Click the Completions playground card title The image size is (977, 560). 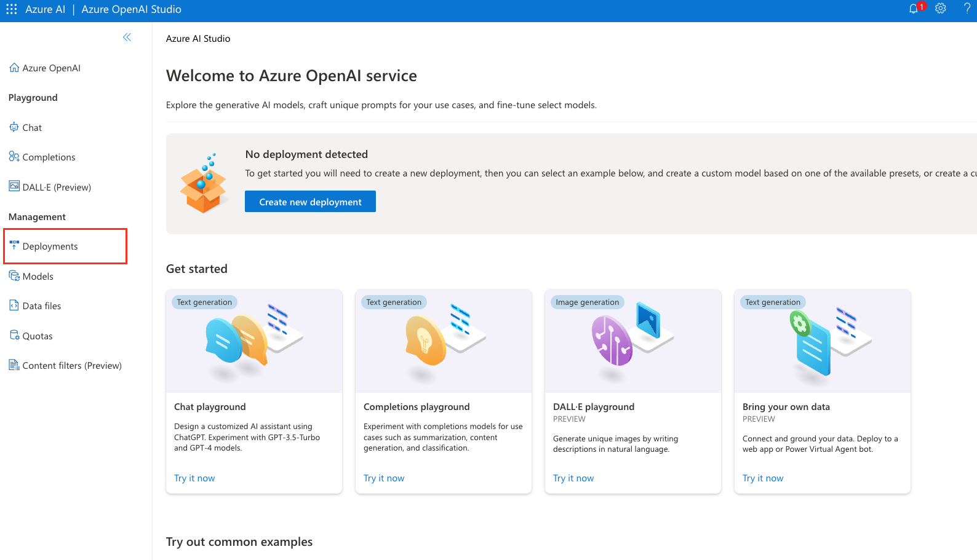tap(417, 407)
